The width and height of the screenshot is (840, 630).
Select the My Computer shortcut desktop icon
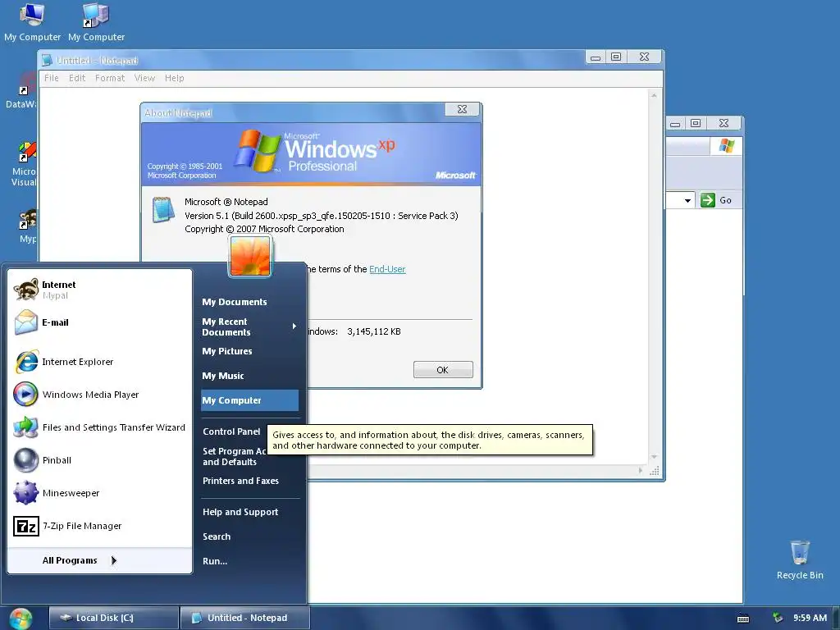tap(97, 22)
